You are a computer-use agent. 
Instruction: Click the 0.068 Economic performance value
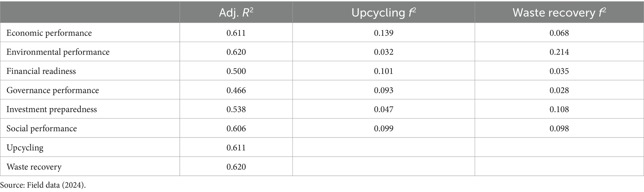559,33
